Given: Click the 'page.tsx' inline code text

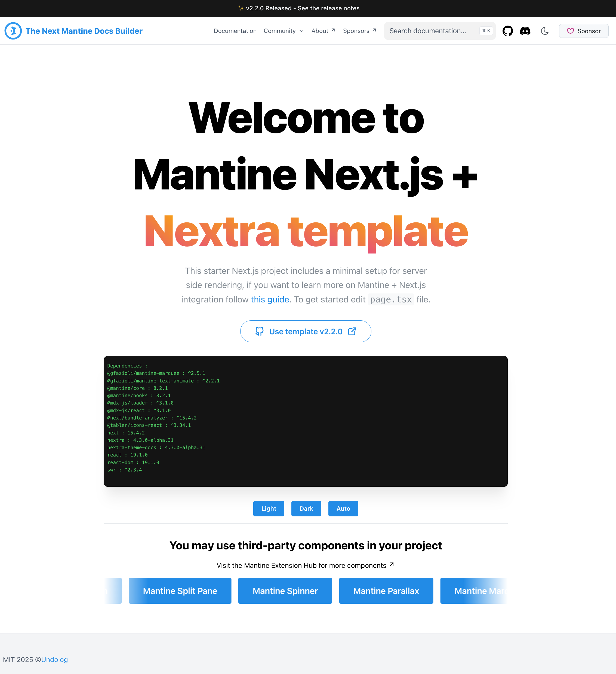Looking at the screenshot, I should click(x=391, y=299).
